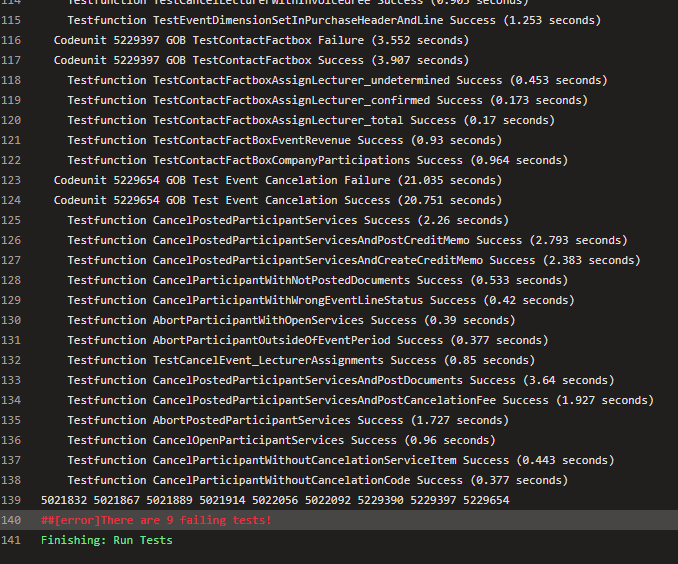Screen dimensions: 678x564
Task: Click the AbortPostedParticipantServices log line
Action: (288, 420)
